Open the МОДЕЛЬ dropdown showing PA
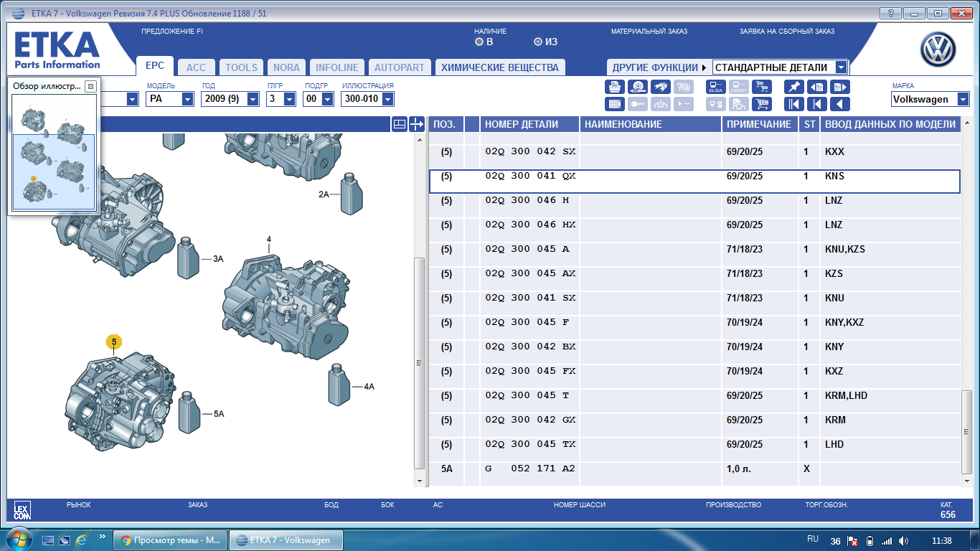The width and height of the screenshot is (980, 551). tap(170, 99)
